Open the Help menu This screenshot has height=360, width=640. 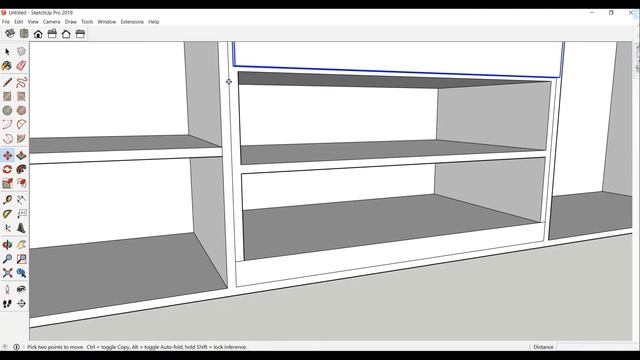coord(154,22)
